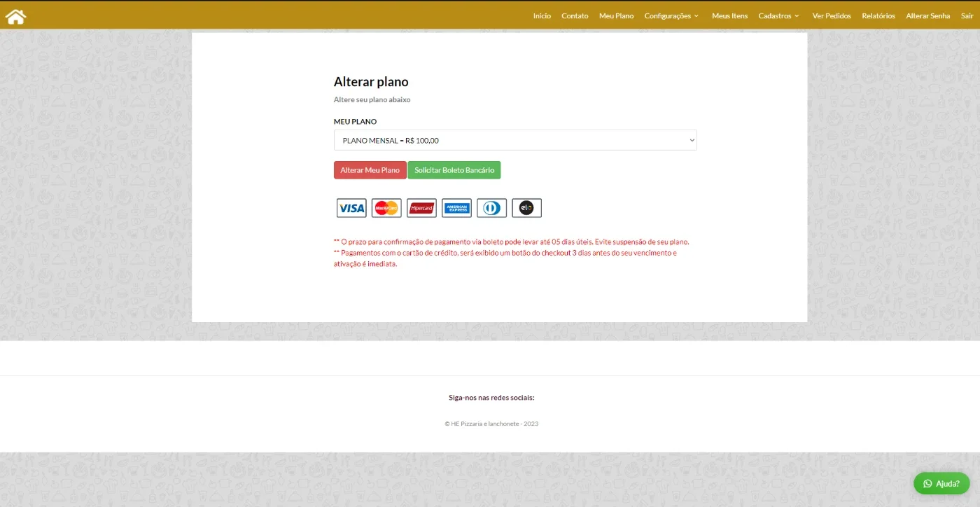Click the Hipercard logo
The height and width of the screenshot is (507, 980).
(421, 208)
